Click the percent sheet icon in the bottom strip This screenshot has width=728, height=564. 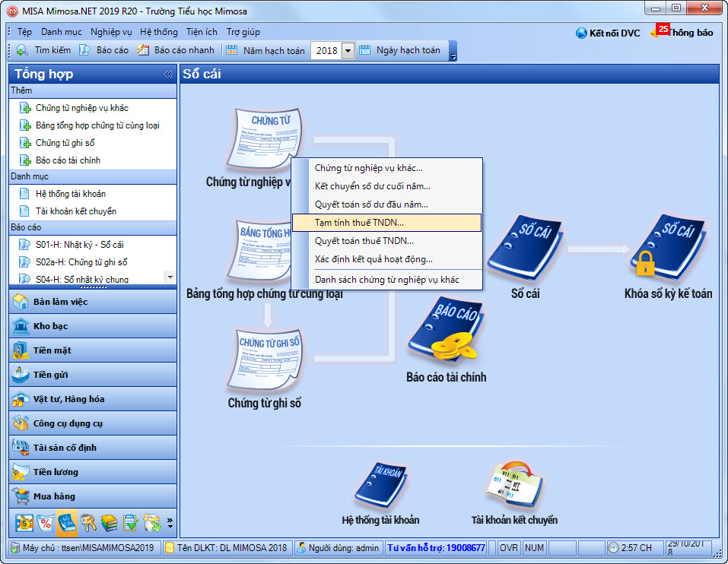pyautogui.click(x=46, y=523)
